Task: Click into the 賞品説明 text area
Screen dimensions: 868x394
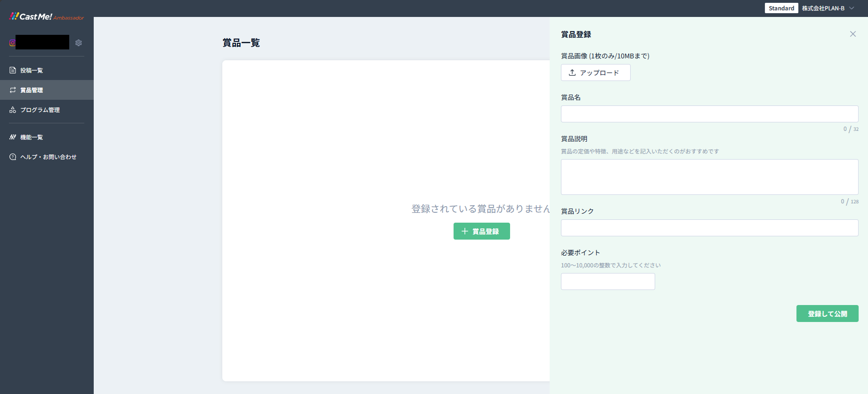Action: tap(709, 177)
